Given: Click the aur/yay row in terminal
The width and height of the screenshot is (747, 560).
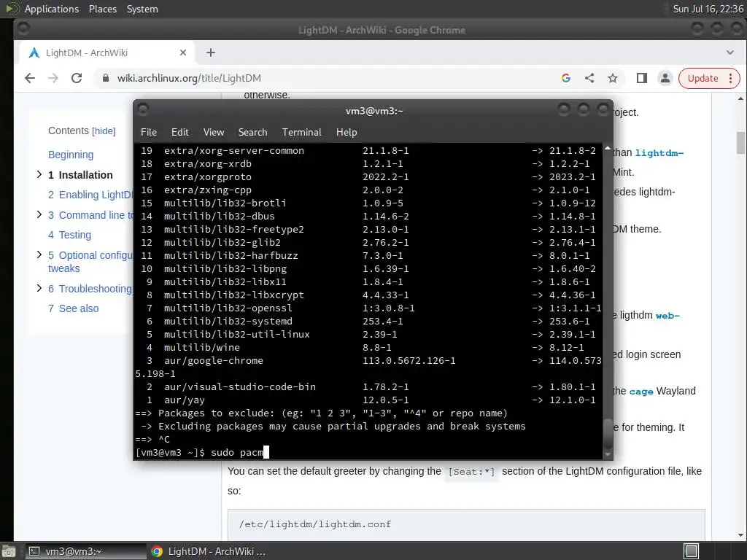Looking at the screenshot, I should point(368,400).
